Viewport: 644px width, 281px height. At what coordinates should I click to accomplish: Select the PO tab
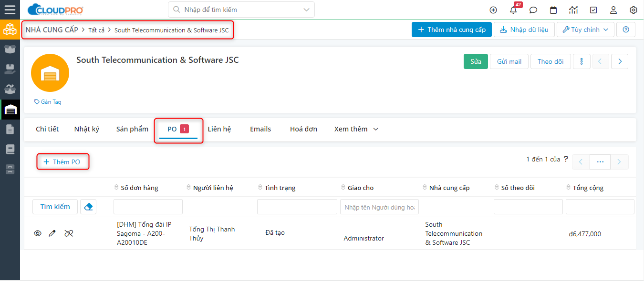[x=178, y=129]
